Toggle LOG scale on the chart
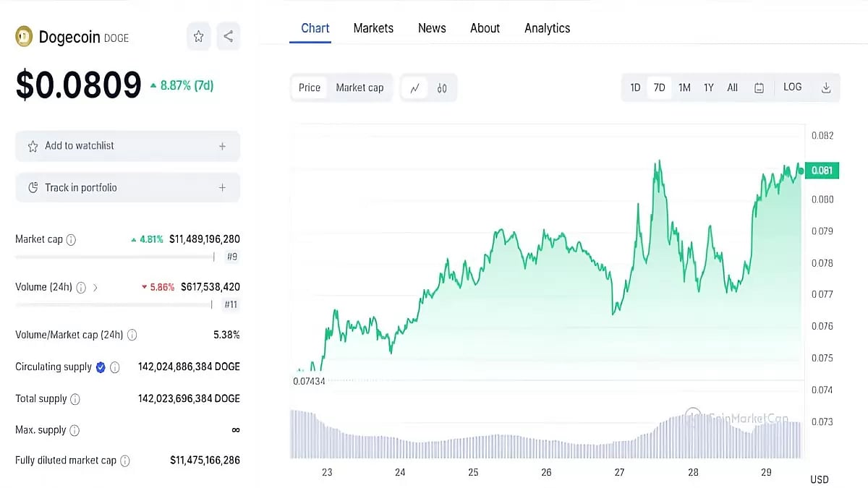868x488 pixels. (x=792, y=87)
